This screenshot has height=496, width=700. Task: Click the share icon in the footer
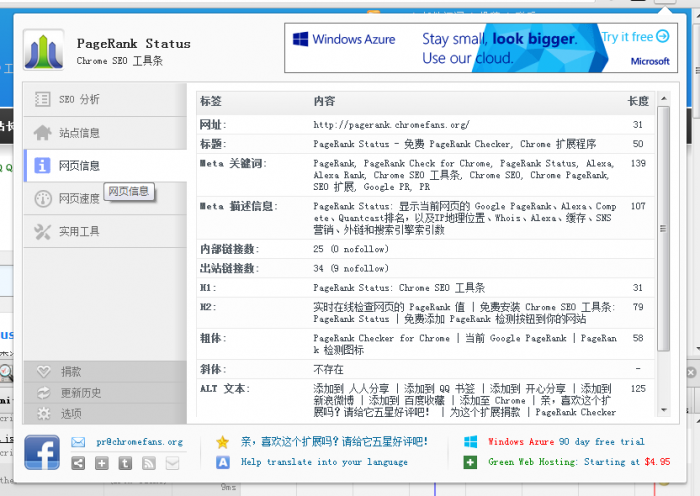pyautogui.click(x=78, y=463)
